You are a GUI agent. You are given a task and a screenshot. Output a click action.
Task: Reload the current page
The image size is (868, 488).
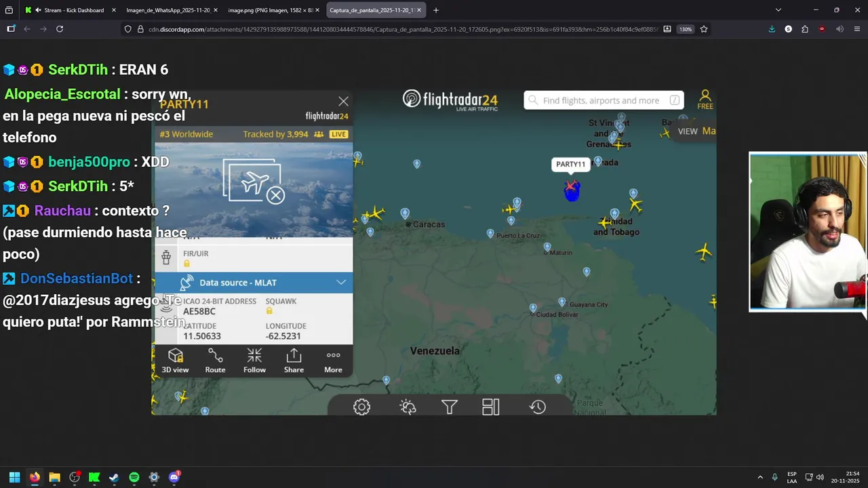point(60,29)
